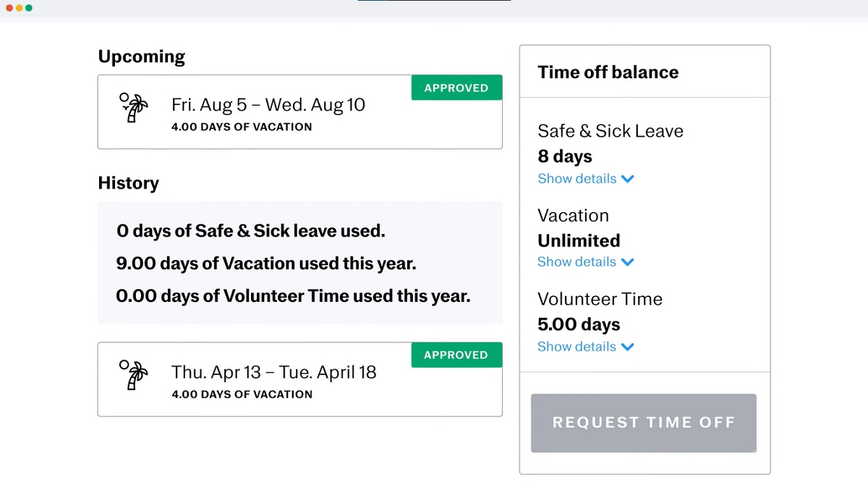Click the palm tree icon on the Aug 5 request
The width and height of the screenshot is (868, 488).
tap(133, 107)
